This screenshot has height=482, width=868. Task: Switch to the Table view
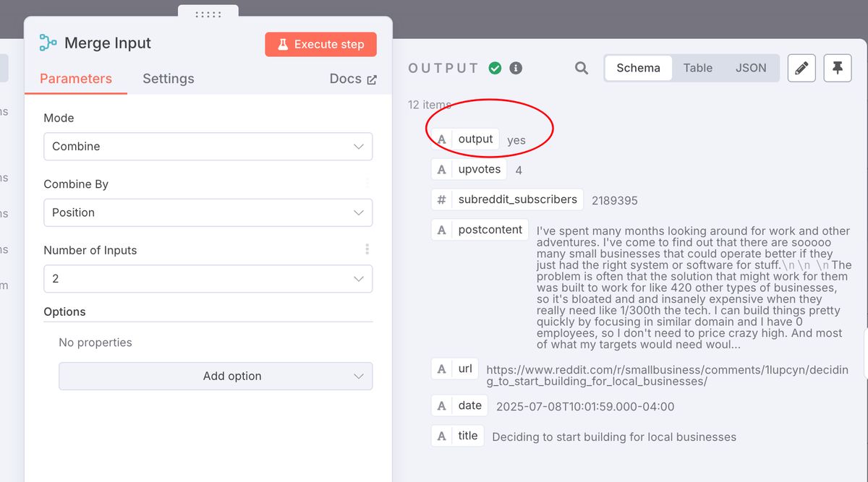click(697, 67)
